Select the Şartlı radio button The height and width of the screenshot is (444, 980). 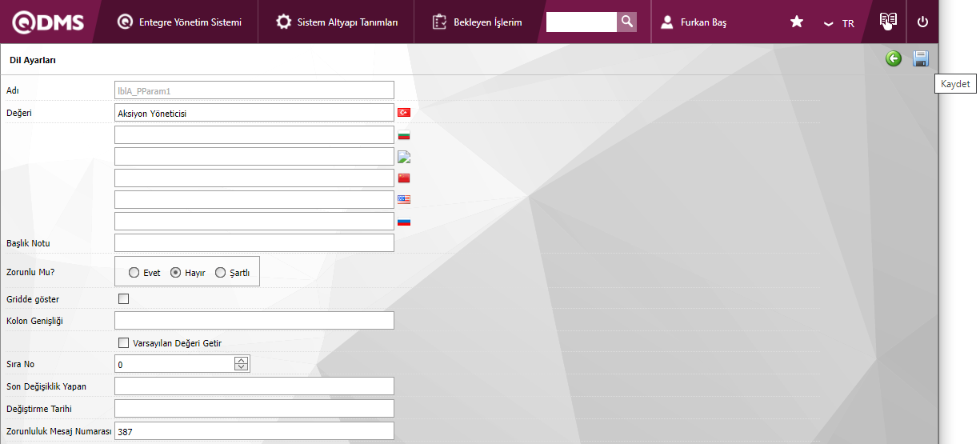coord(220,273)
